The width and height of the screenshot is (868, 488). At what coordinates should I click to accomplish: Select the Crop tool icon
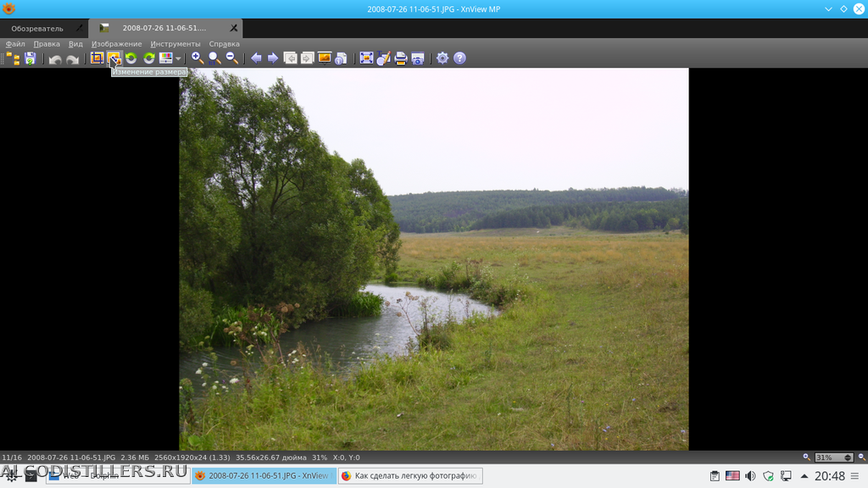coord(97,58)
